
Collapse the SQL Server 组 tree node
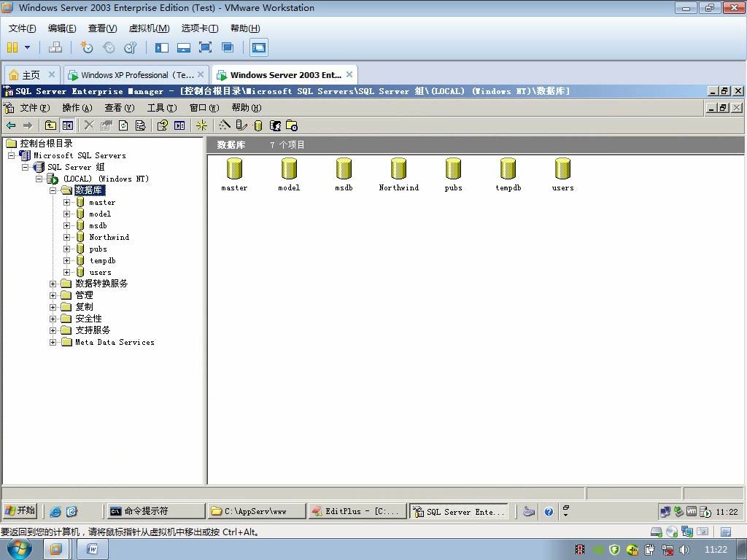pyautogui.click(x=26, y=167)
